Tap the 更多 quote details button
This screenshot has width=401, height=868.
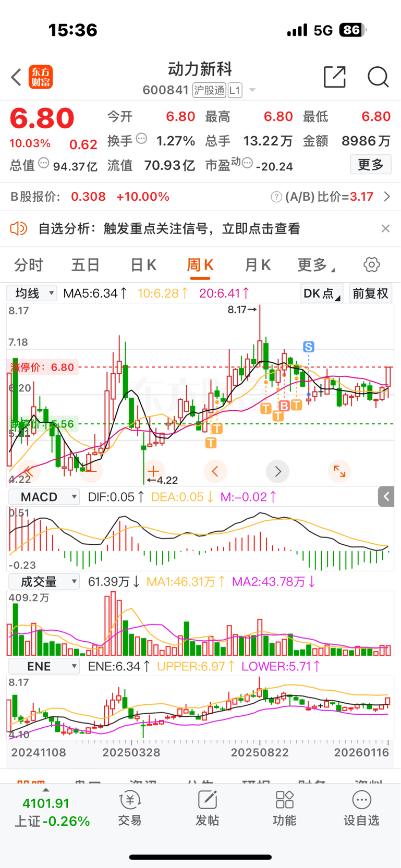[371, 165]
